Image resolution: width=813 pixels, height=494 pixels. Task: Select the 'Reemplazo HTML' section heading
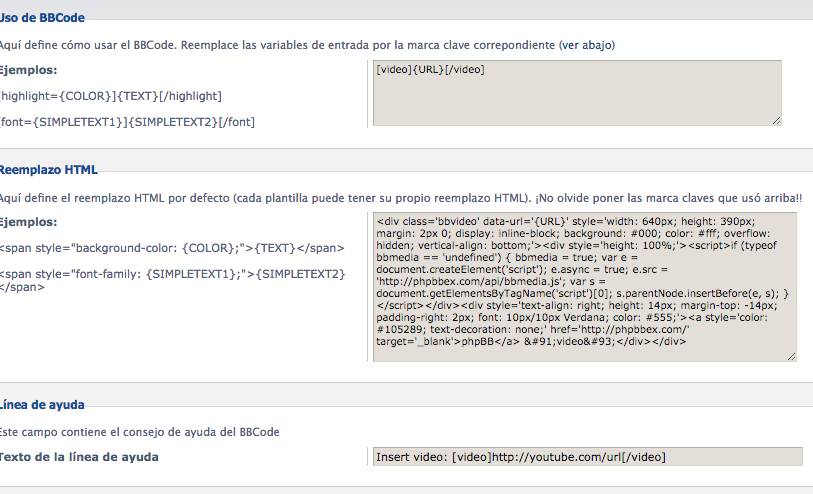pyautogui.click(x=48, y=170)
